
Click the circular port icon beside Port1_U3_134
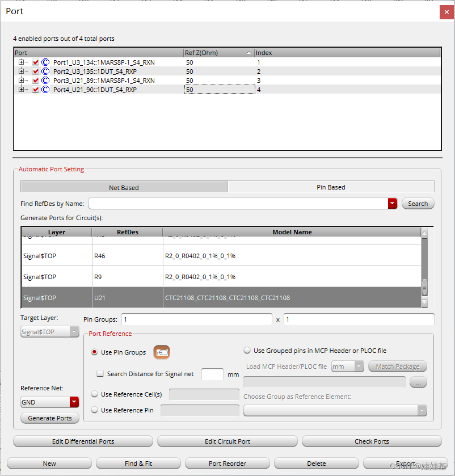coord(45,62)
